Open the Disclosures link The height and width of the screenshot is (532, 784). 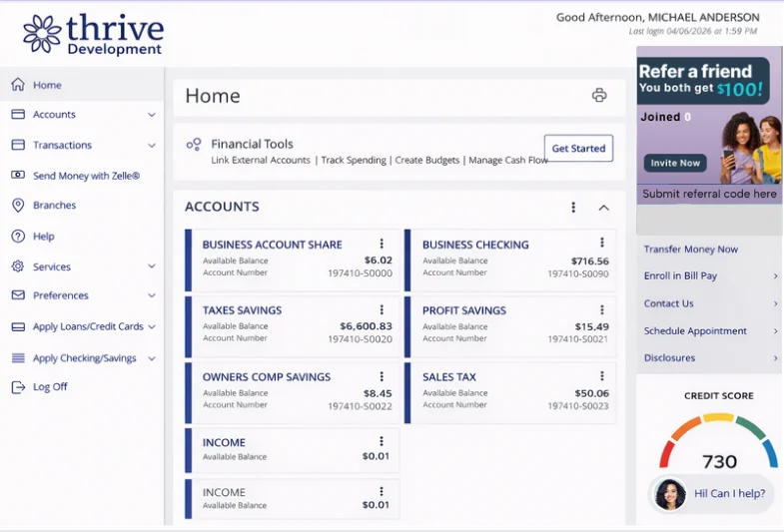[669, 357]
